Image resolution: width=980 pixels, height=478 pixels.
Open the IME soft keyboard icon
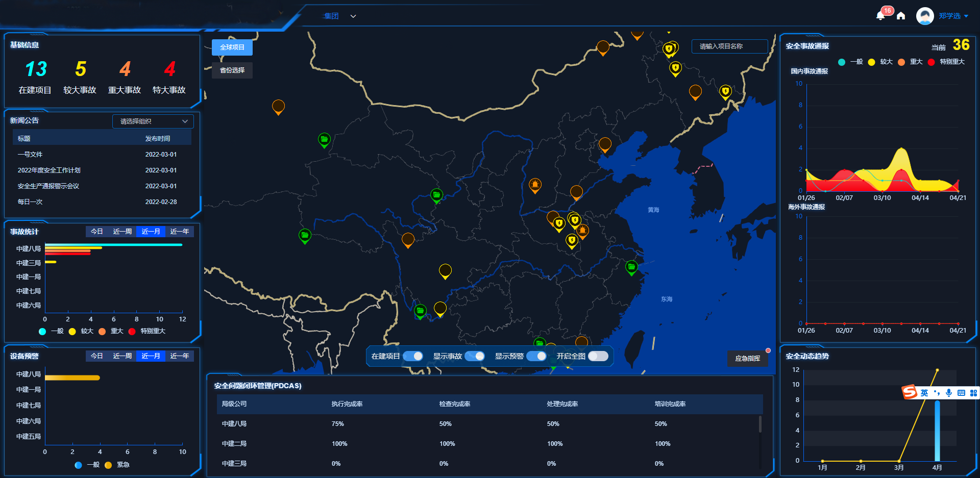[961, 392]
